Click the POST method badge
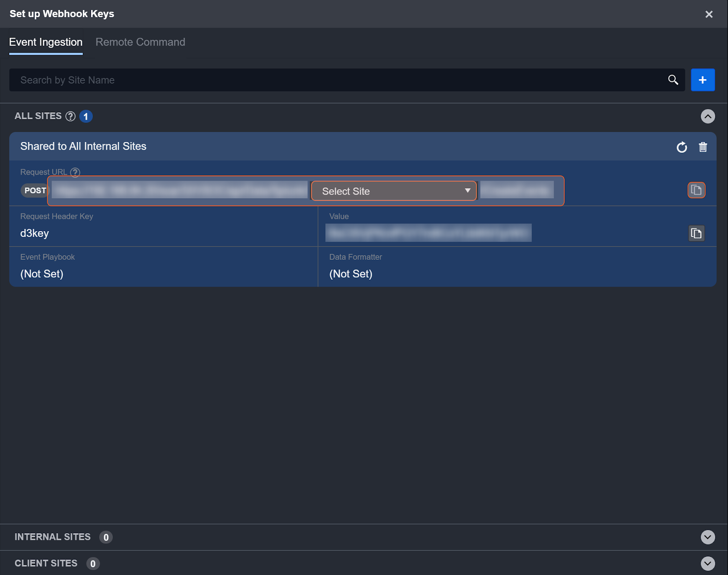This screenshot has height=575, width=728. 35,191
